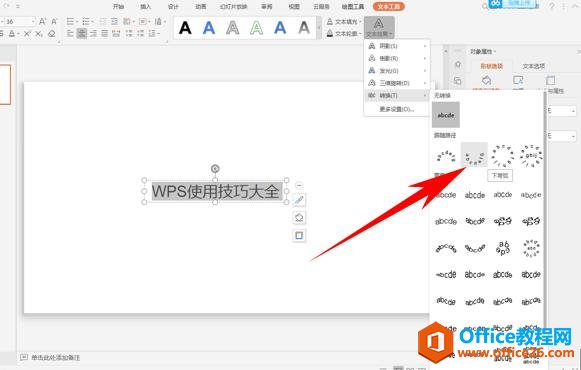Click 更多设置(O)... more settings
581x370 pixels.
coord(397,109)
